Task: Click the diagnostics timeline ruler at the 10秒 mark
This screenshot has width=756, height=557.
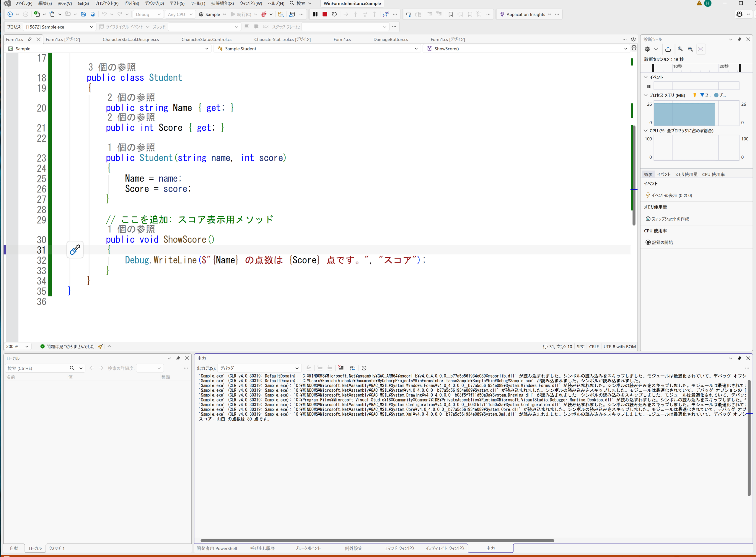Action: 677,67
